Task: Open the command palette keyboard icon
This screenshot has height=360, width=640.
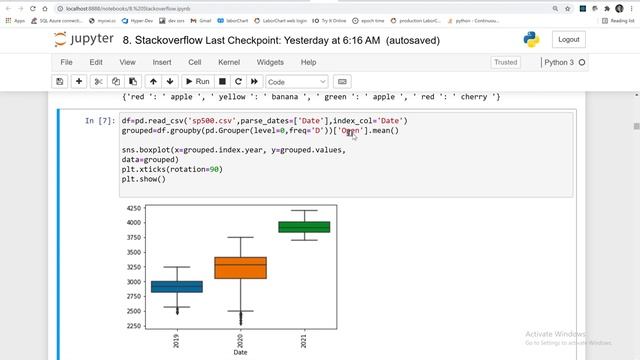Action: (x=342, y=82)
